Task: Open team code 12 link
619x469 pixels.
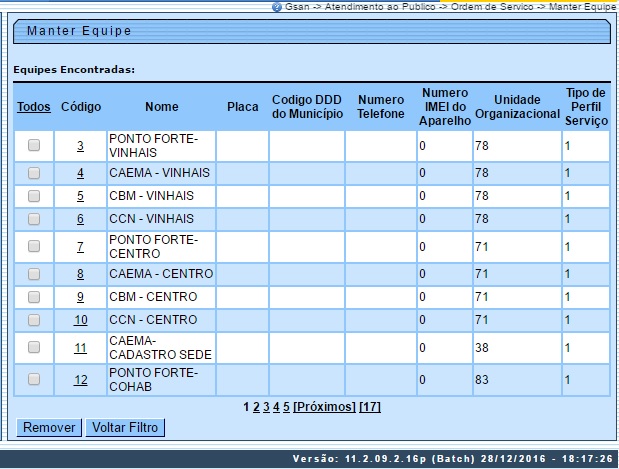Action: coord(81,380)
